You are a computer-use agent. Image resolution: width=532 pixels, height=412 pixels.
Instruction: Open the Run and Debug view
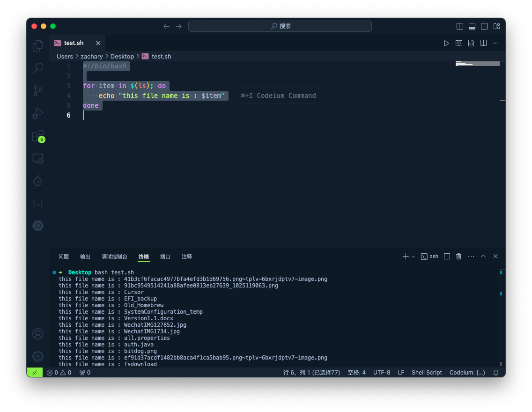click(38, 113)
